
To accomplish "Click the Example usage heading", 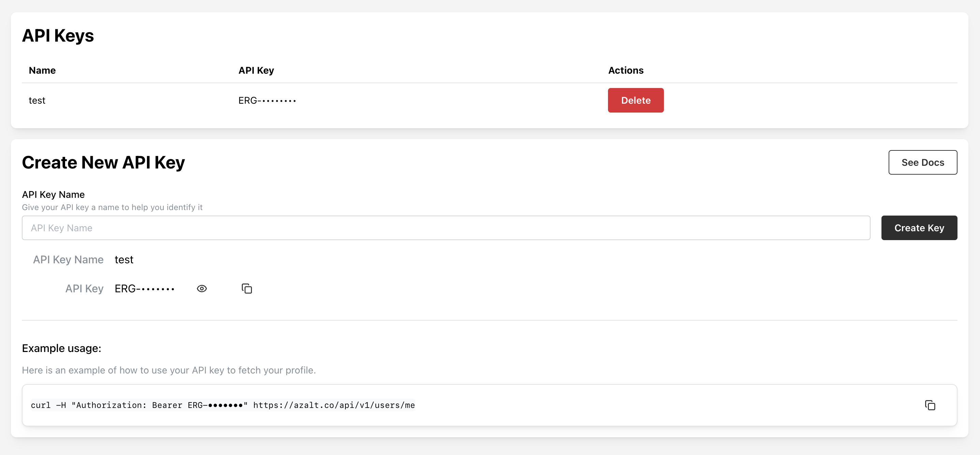I will pos(62,348).
